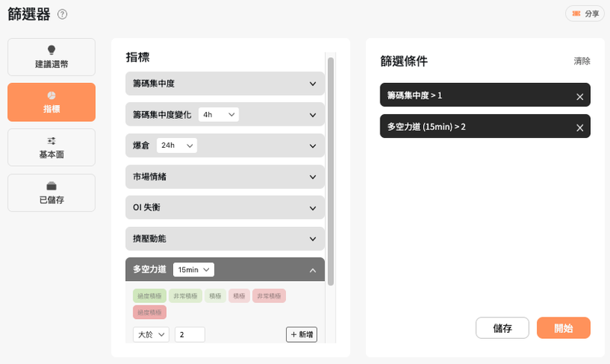This screenshot has height=364, width=610.
Task: Click the threshold value input showing 2
Action: [189, 334]
